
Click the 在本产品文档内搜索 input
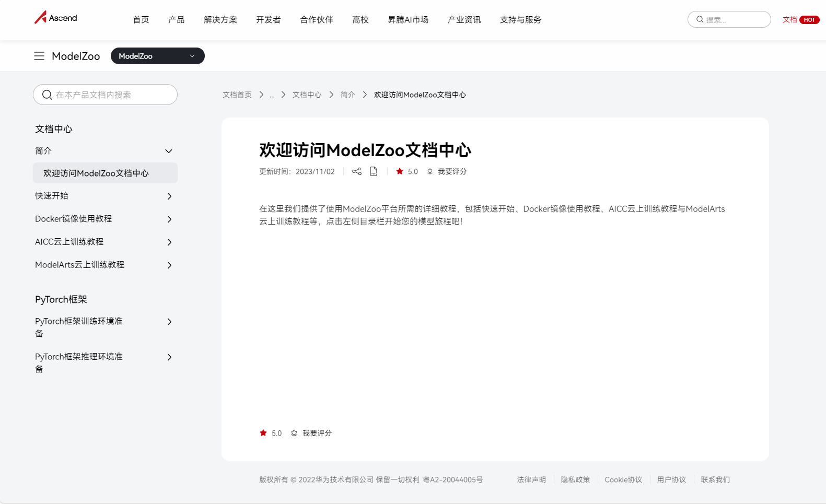coord(105,95)
